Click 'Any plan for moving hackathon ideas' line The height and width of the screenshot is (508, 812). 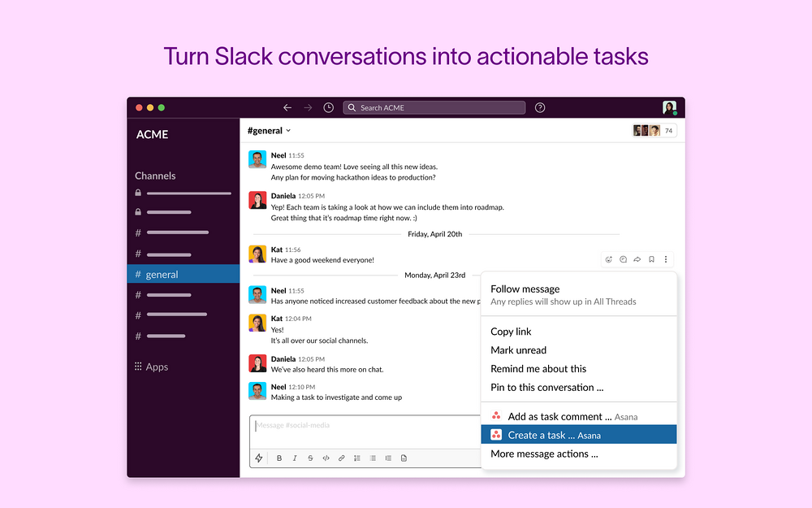[x=353, y=177]
